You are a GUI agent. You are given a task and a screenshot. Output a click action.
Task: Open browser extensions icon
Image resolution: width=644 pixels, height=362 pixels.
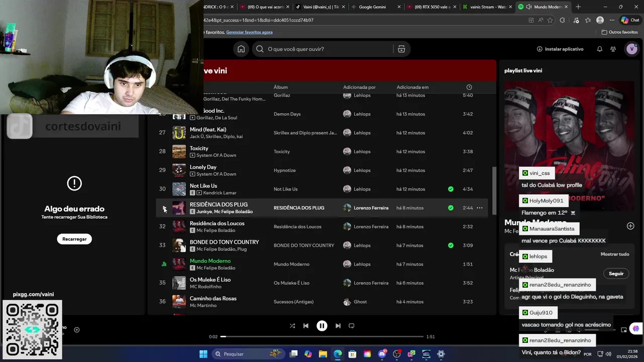pyautogui.click(x=562, y=20)
